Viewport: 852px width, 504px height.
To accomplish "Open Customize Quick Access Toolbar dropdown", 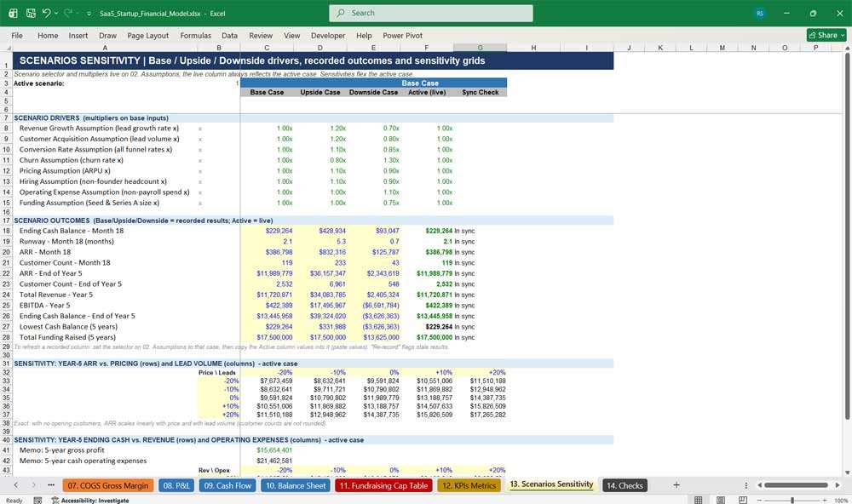I will click(89, 14).
